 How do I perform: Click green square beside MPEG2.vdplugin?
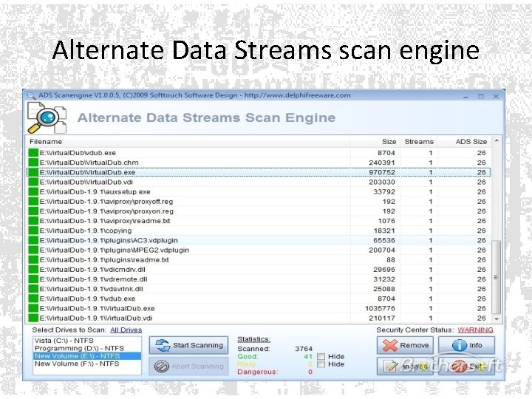coord(33,250)
